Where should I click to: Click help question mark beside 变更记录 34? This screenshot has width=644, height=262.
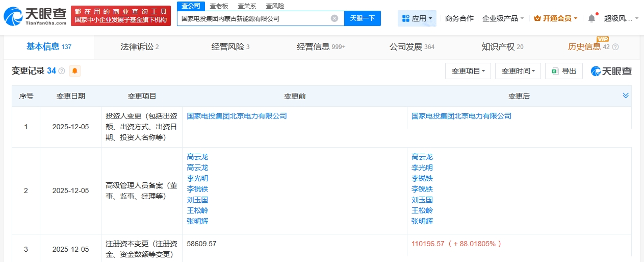tap(62, 71)
